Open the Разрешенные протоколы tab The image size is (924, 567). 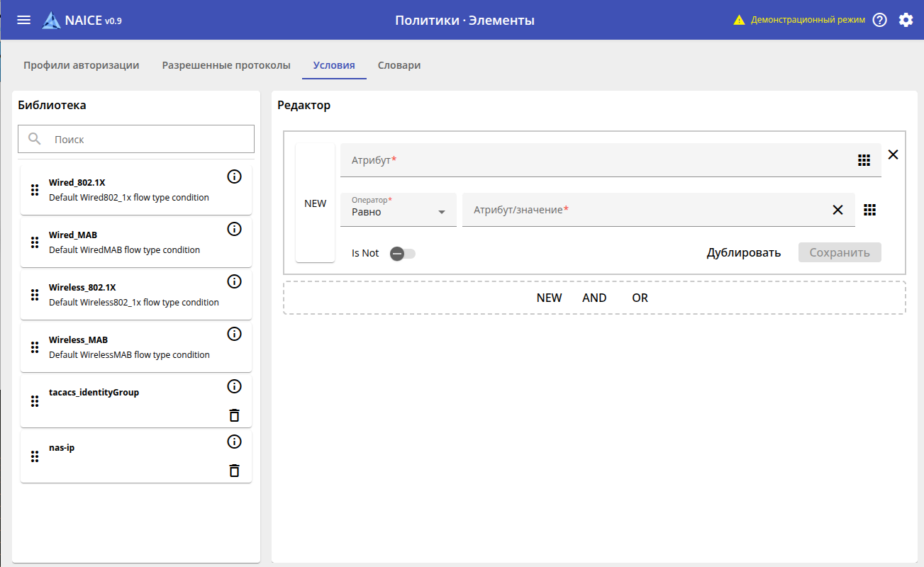click(x=226, y=65)
